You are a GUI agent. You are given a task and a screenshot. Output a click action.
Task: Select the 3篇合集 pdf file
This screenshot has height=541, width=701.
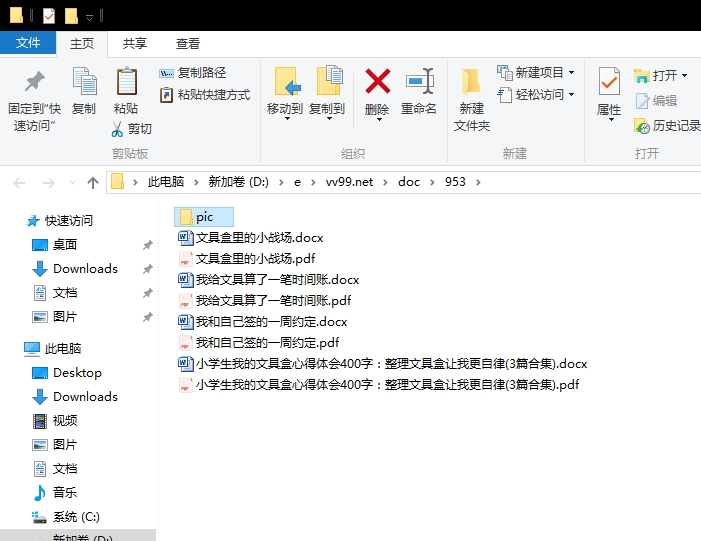(379, 385)
